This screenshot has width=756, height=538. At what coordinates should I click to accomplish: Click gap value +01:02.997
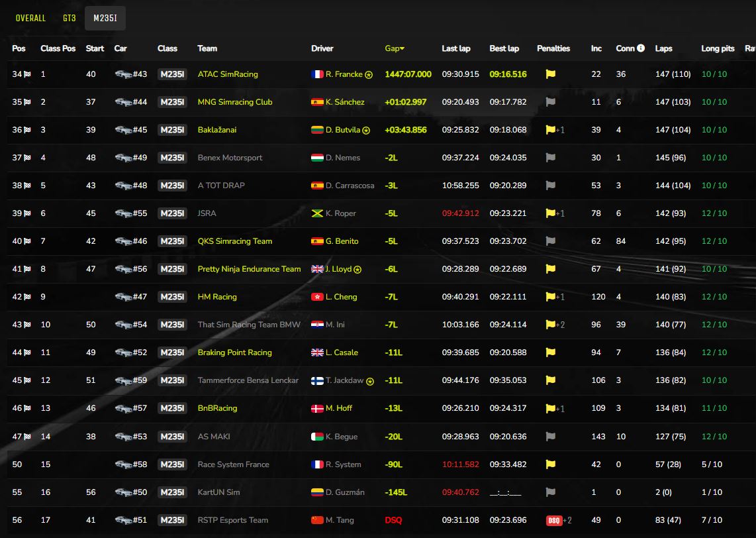pos(406,102)
